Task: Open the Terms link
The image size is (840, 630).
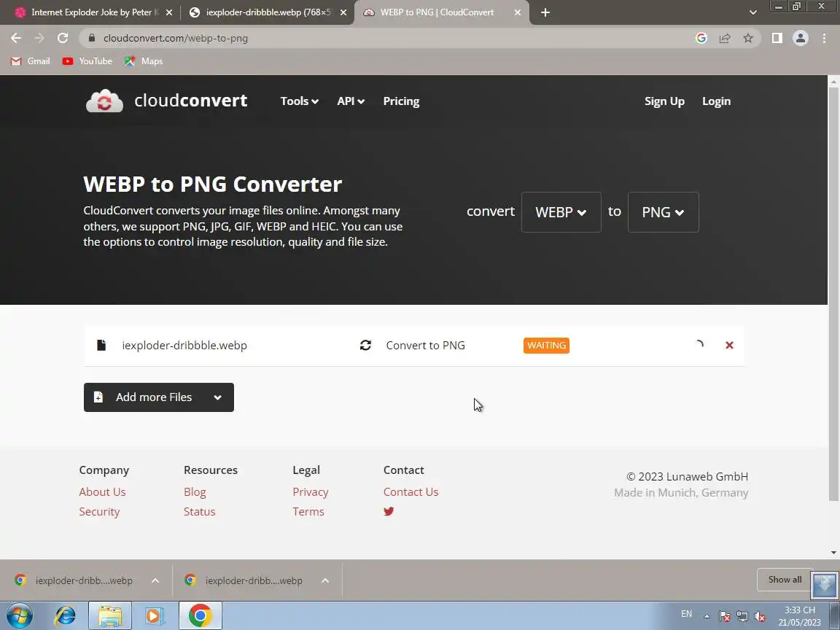Action: 308,512
